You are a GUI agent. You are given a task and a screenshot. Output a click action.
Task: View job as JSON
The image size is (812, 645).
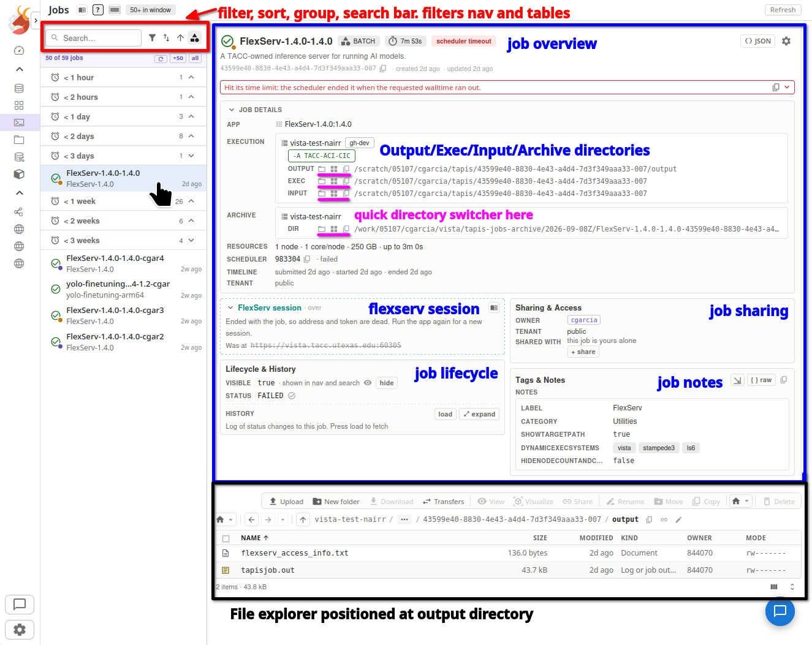[758, 41]
